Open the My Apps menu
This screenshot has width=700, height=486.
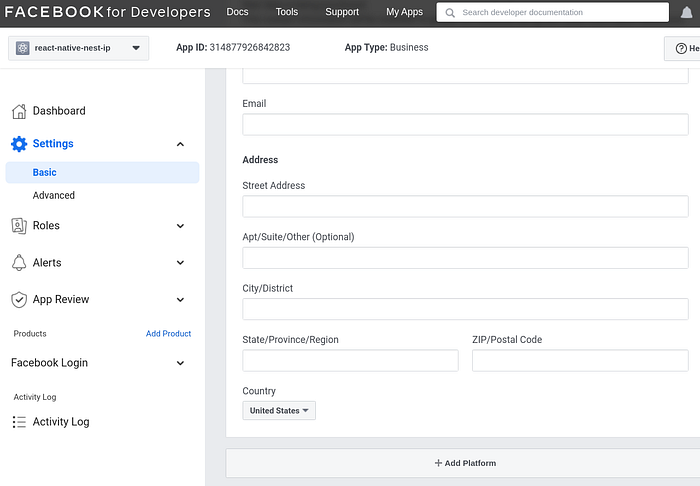click(x=404, y=12)
